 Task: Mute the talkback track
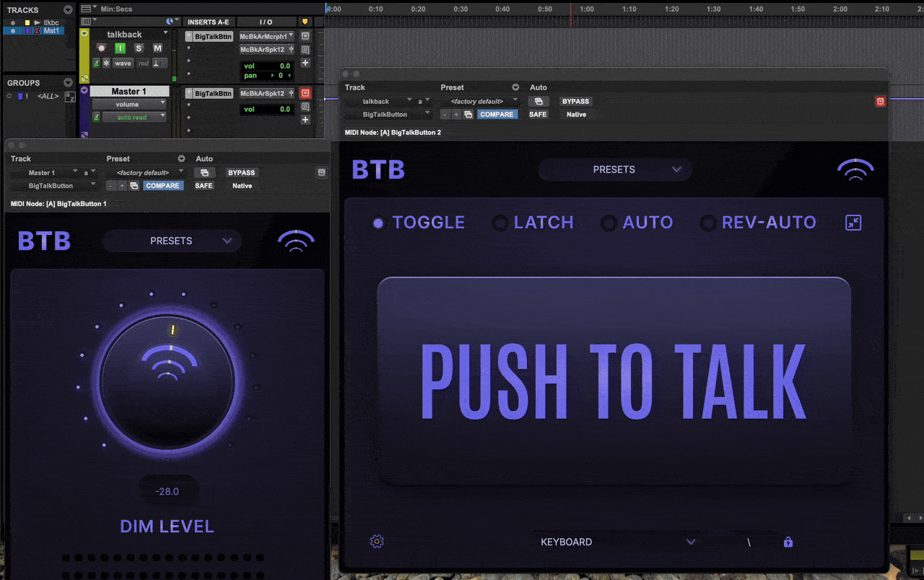(x=157, y=48)
